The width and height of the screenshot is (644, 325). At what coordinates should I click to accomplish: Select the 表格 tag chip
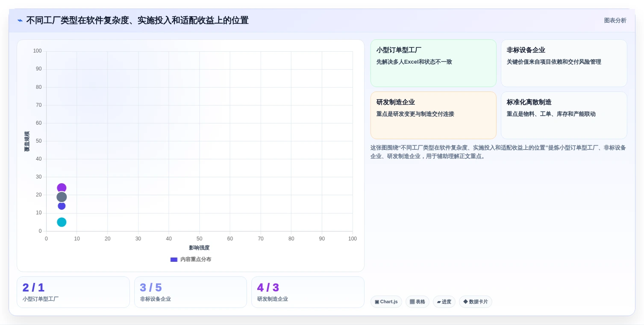(417, 302)
